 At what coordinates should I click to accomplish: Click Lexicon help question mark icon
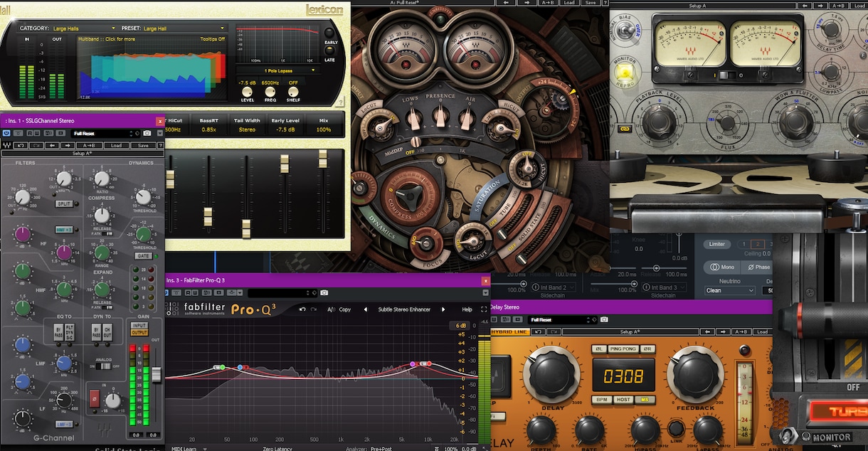pos(341,102)
